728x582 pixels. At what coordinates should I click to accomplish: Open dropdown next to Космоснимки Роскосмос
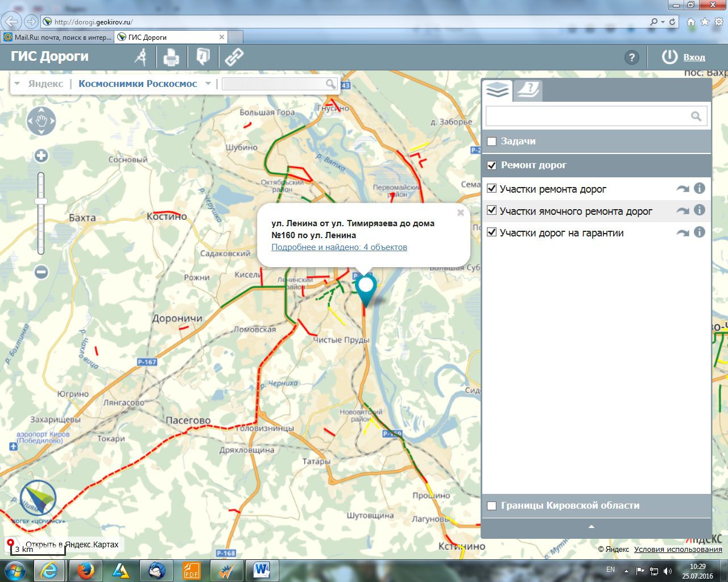[208, 84]
